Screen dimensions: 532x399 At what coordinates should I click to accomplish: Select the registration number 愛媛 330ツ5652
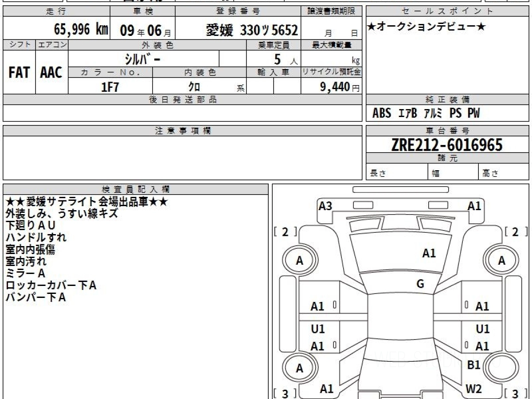coord(252,30)
